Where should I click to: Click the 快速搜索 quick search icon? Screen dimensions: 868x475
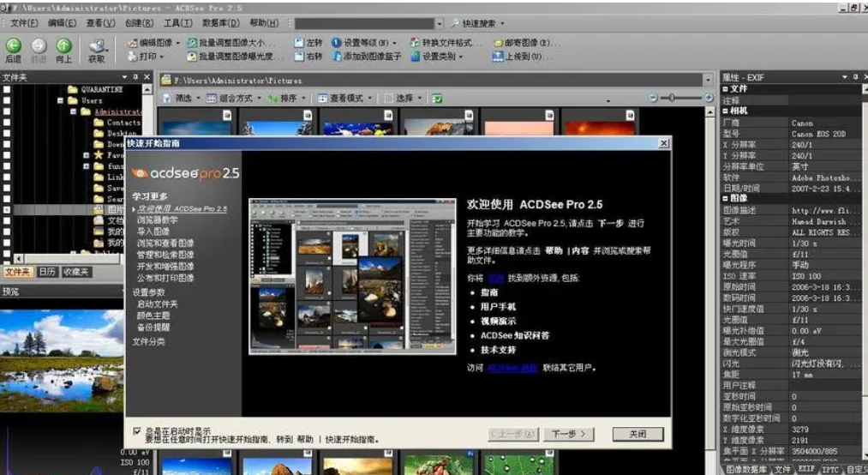point(455,23)
